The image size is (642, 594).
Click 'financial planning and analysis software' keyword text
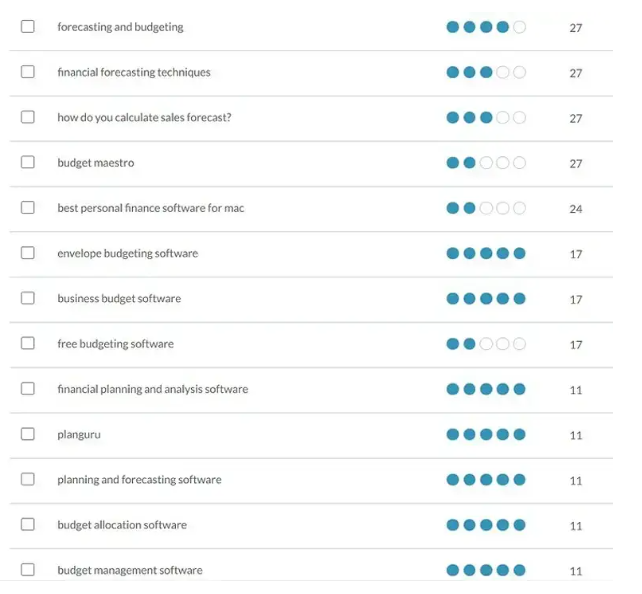(152, 389)
